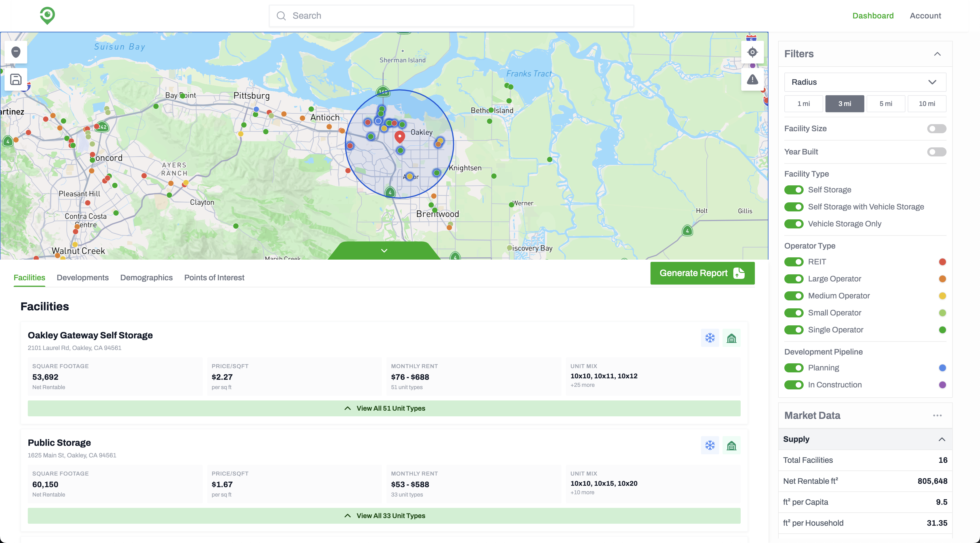Enable the Facility Size filter toggle
The image size is (980, 543).
tap(936, 129)
